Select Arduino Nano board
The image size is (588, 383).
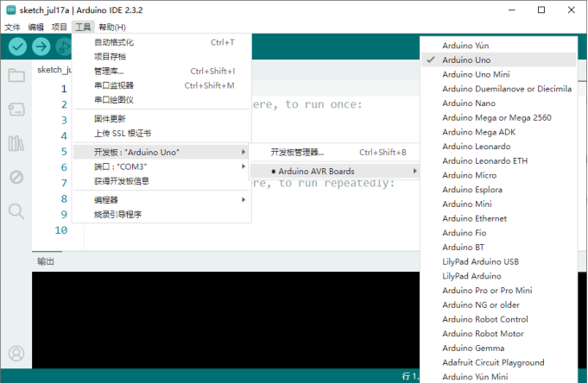point(499,103)
